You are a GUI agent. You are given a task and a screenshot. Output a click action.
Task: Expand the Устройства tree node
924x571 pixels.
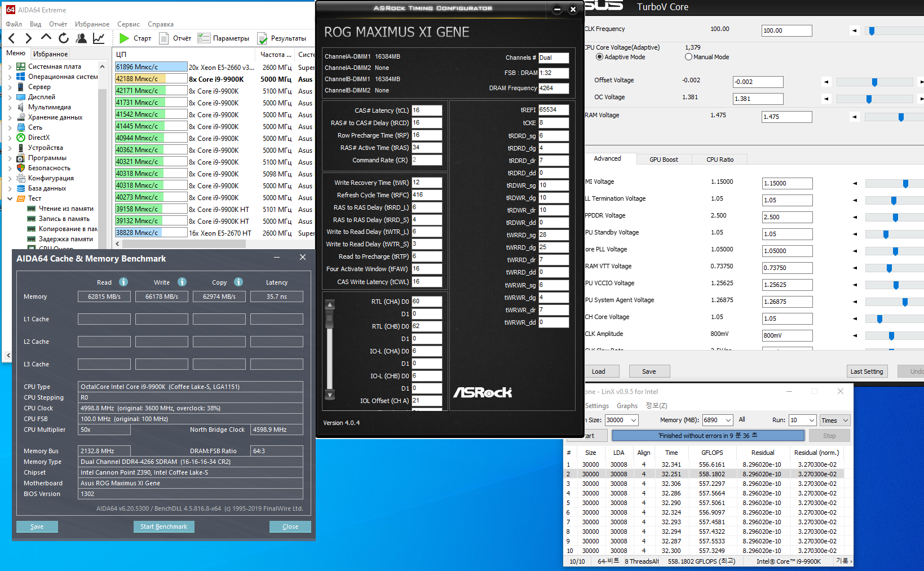pos(10,148)
